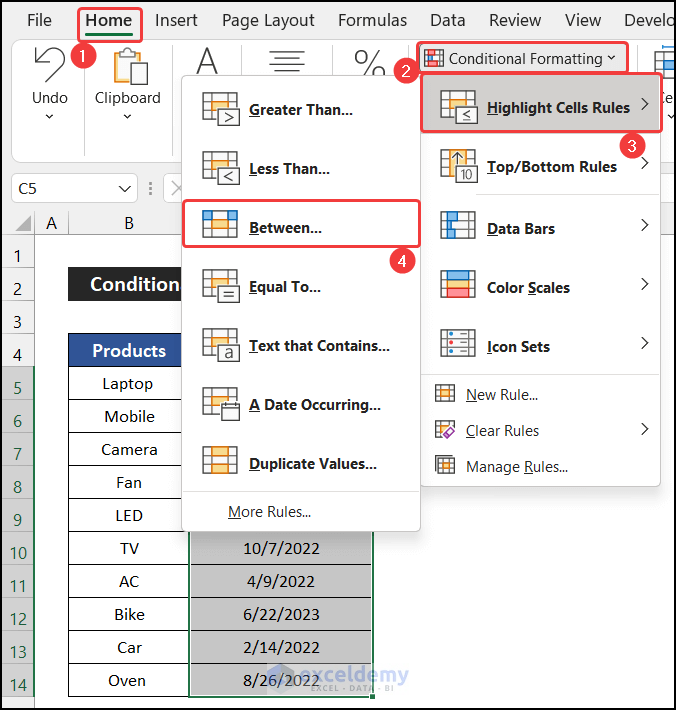Click the Name Box showing C5
676x710 pixels.
point(74,188)
